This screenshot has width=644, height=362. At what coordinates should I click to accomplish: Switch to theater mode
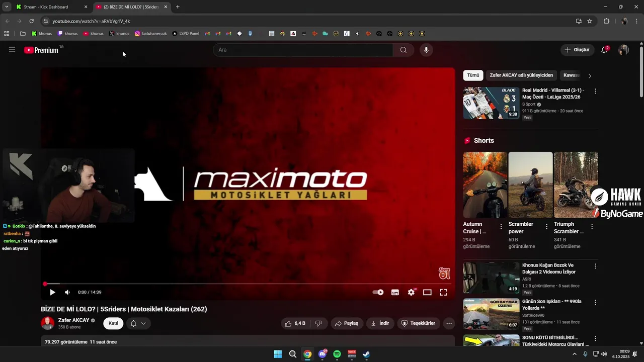tap(427, 292)
